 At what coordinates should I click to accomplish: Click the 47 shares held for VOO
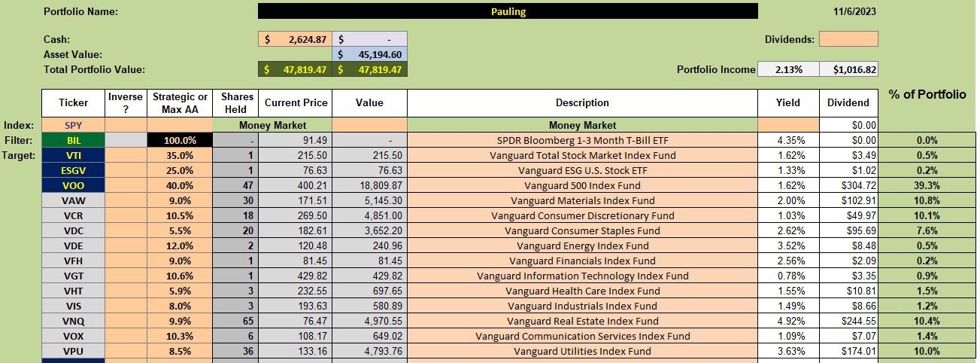tap(235, 185)
